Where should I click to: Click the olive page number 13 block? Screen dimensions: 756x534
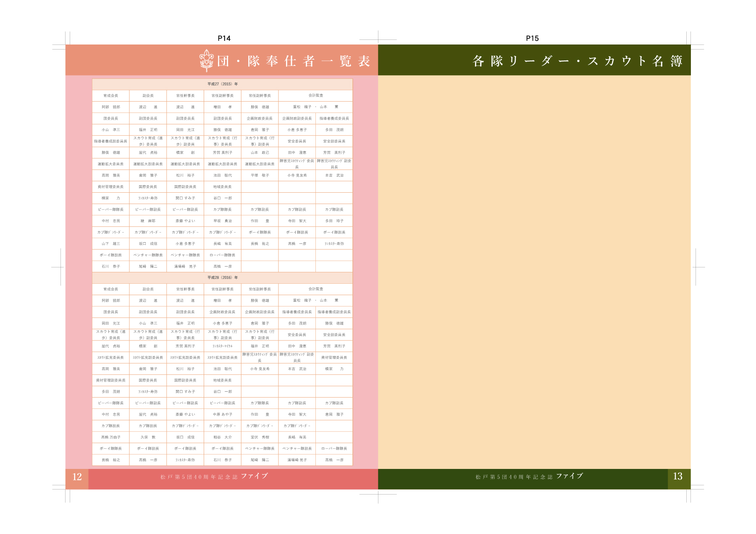point(678,476)
